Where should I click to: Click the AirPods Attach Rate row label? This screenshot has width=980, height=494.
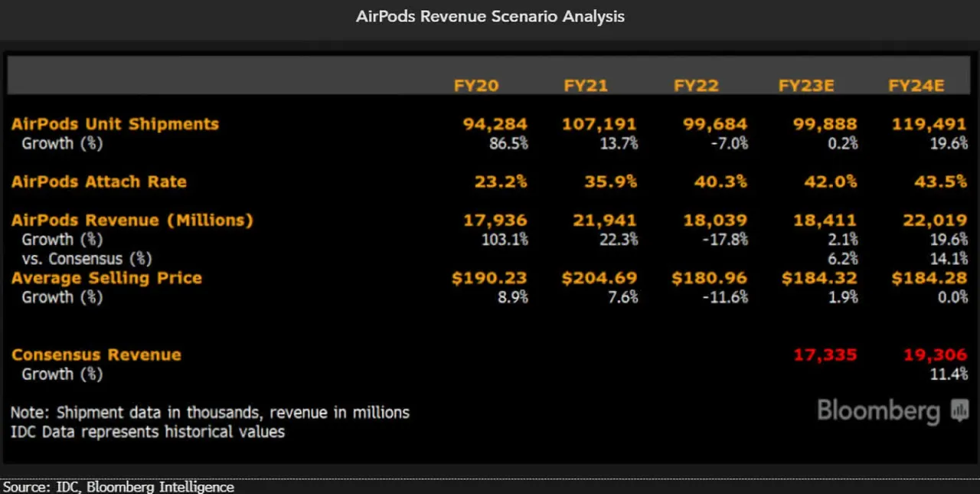click(99, 182)
